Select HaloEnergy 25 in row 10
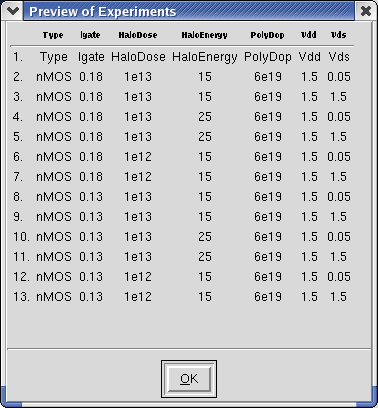 205,237
